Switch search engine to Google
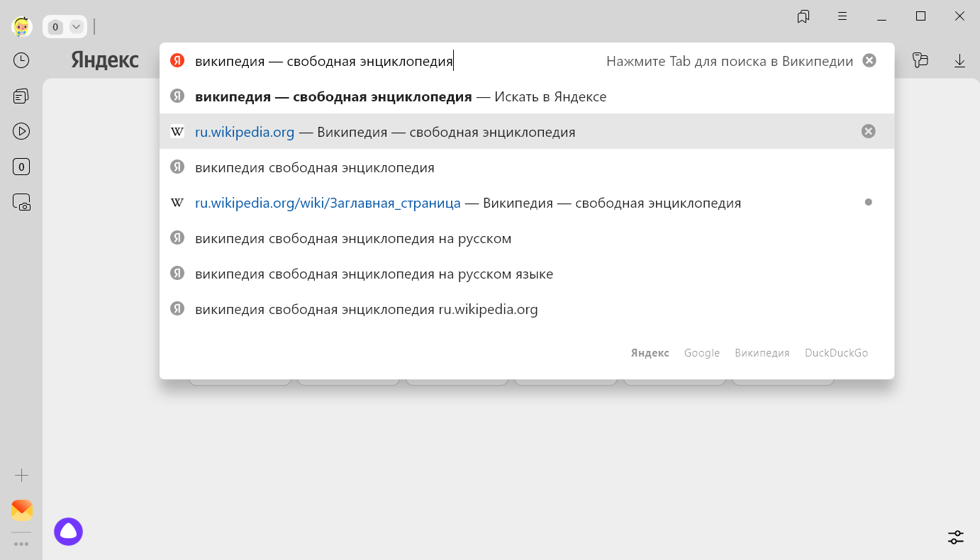This screenshot has height=560, width=980. click(701, 353)
